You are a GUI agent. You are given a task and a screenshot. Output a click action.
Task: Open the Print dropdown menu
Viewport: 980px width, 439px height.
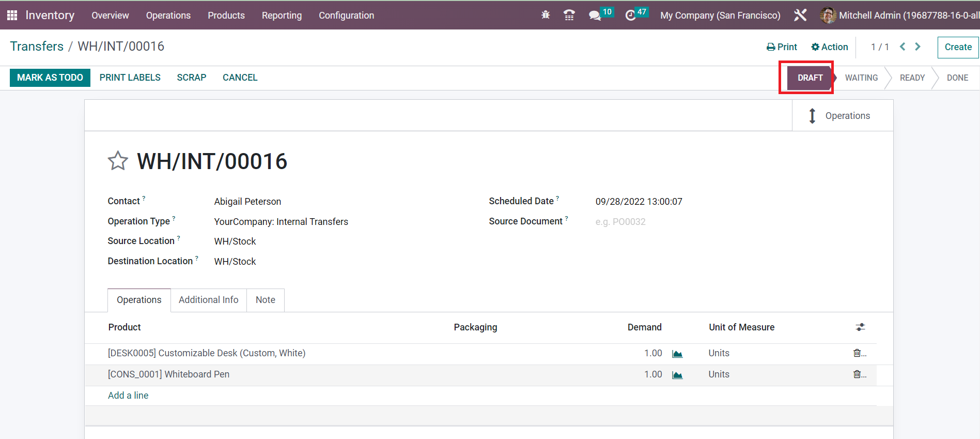(782, 47)
